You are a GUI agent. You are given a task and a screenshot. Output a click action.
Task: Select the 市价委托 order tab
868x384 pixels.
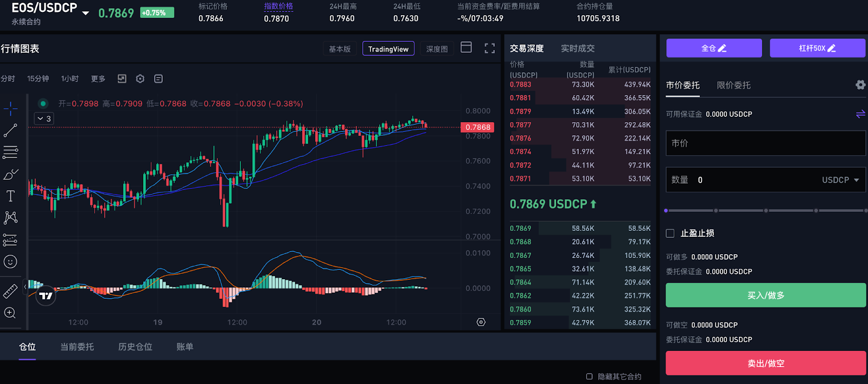[683, 85]
